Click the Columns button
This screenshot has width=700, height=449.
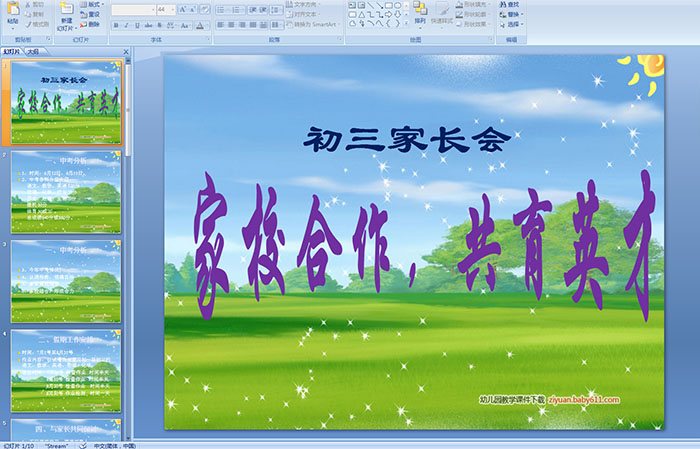point(276,25)
